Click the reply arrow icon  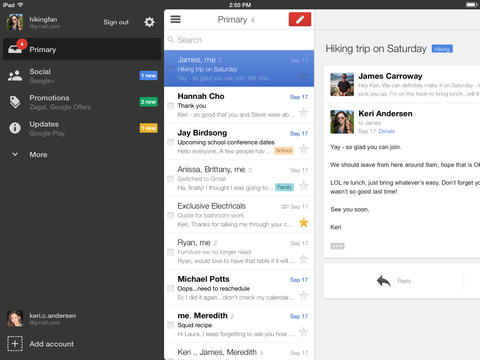[384, 281]
